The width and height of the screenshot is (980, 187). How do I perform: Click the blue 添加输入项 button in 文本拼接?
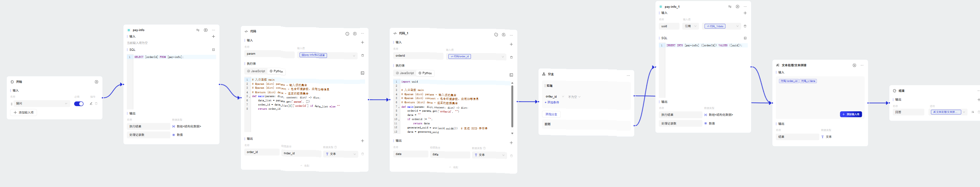[x=851, y=114]
